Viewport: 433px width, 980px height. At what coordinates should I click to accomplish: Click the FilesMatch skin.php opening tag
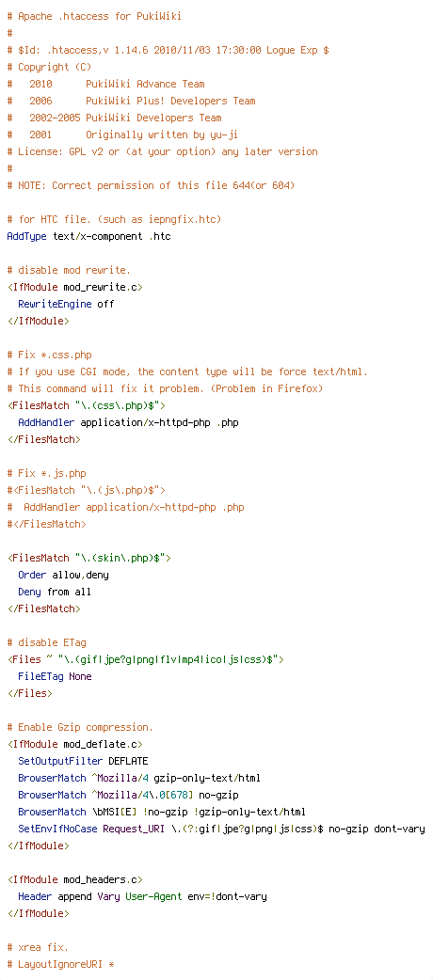point(88,558)
